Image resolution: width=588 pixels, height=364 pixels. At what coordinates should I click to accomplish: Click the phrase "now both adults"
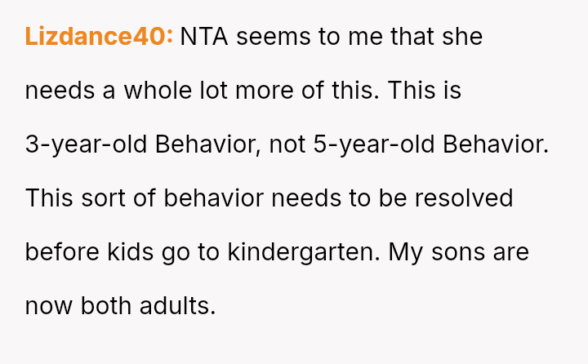point(119,306)
